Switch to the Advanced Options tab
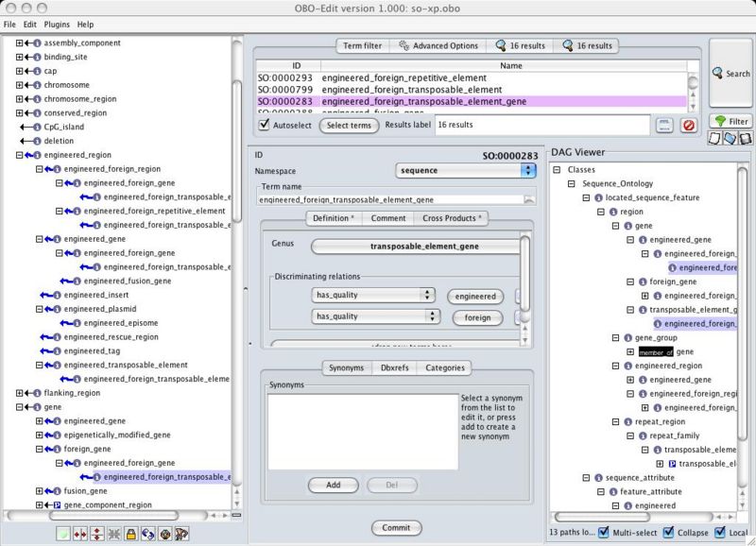The width and height of the screenshot is (756, 546). pos(438,45)
